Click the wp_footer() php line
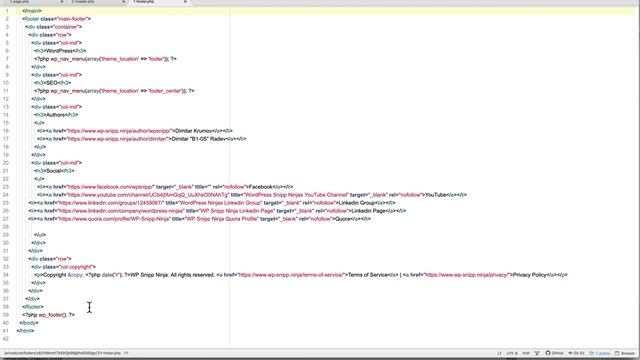The width and height of the screenshot is (640, 360). [x=49, y=315]
